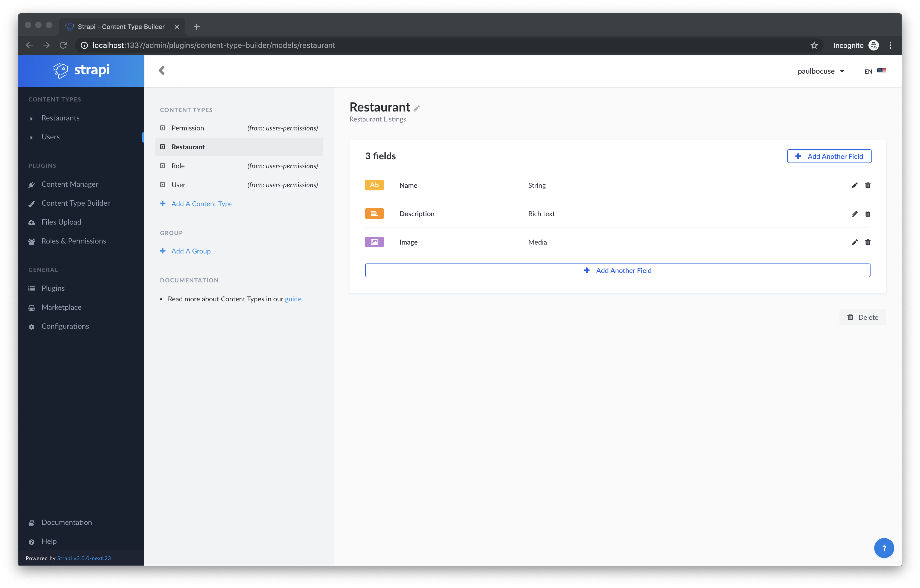Click the pencil icon for Image field
Screen dimensions: 920x588
coord(854,242)
